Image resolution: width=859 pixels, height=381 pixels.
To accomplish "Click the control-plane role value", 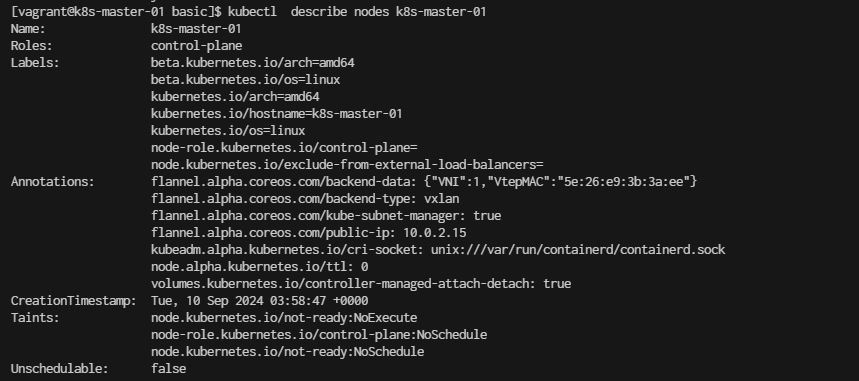I will 197,46.
